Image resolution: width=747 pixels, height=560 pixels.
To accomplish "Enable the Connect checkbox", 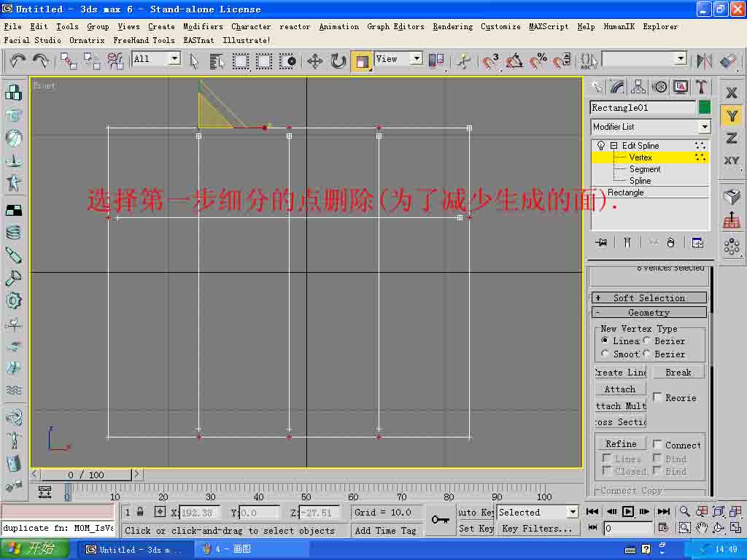I will pos(658,445).
